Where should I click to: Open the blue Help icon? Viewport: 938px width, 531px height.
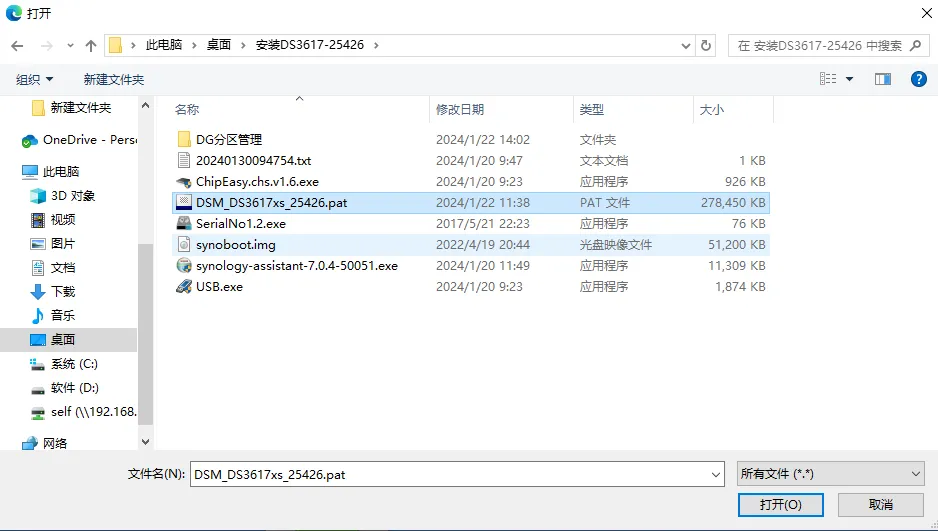pos(919,79)
